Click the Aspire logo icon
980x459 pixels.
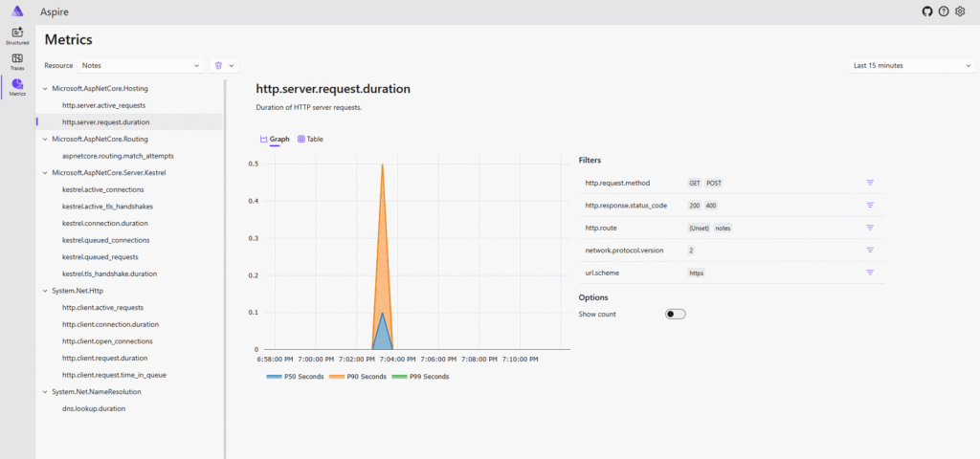tap(17, 11)
